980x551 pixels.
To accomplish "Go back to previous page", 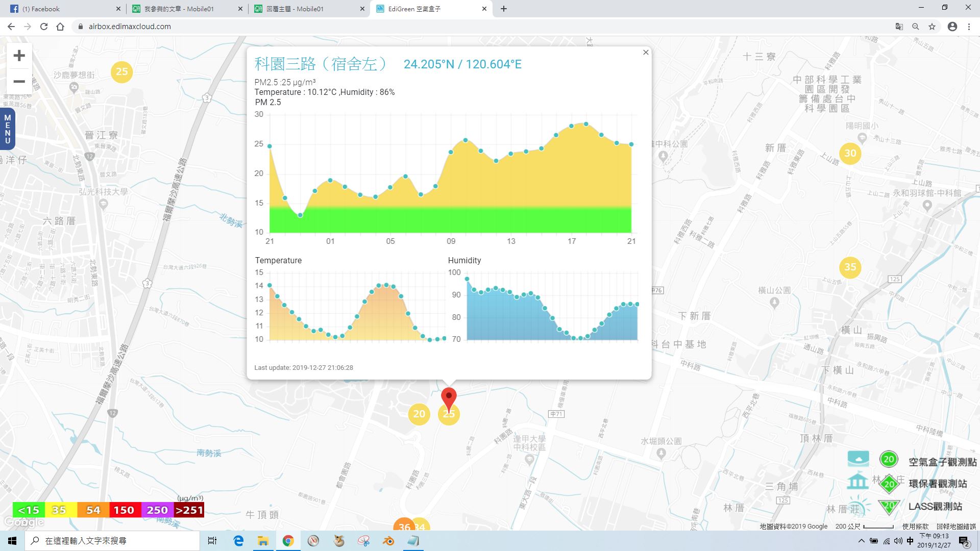I will [x=11, y=27].
